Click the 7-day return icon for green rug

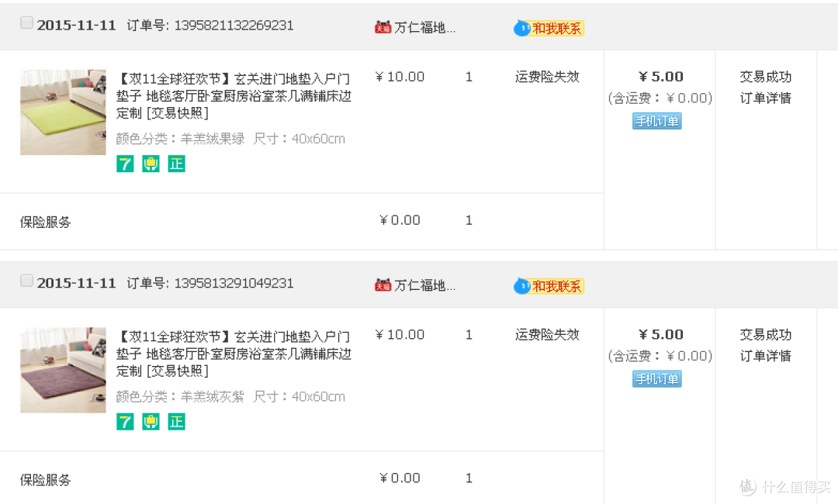125,164
